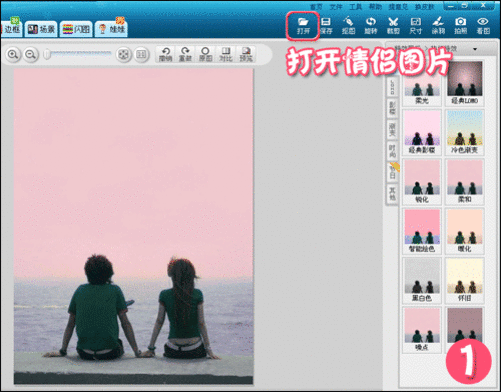The height and width of the screenshot is (392, 501).
Task: Choose the 裁剪 scissors crop tool
Action: (393, 26)
